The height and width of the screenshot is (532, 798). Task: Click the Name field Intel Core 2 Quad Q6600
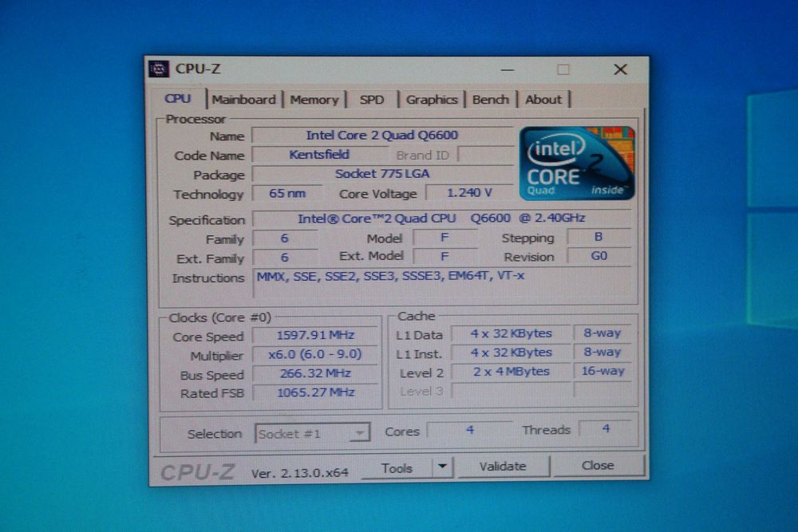click(x=381, y=136)
